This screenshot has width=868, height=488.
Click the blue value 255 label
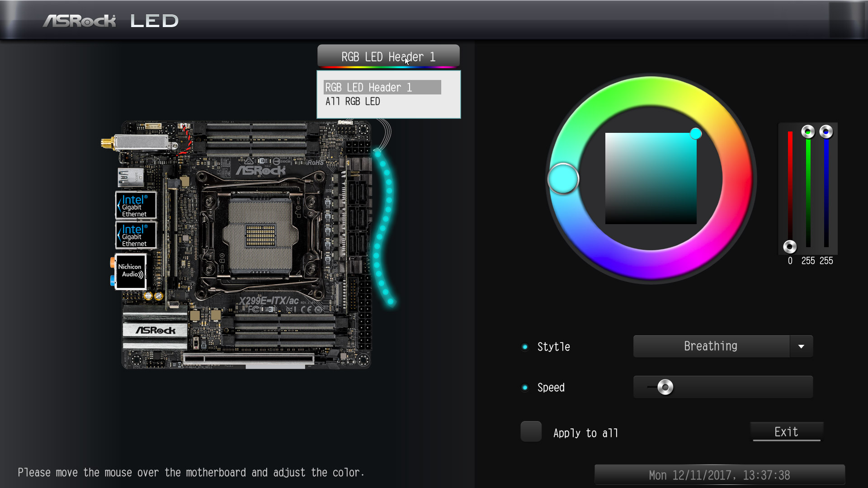826,261
